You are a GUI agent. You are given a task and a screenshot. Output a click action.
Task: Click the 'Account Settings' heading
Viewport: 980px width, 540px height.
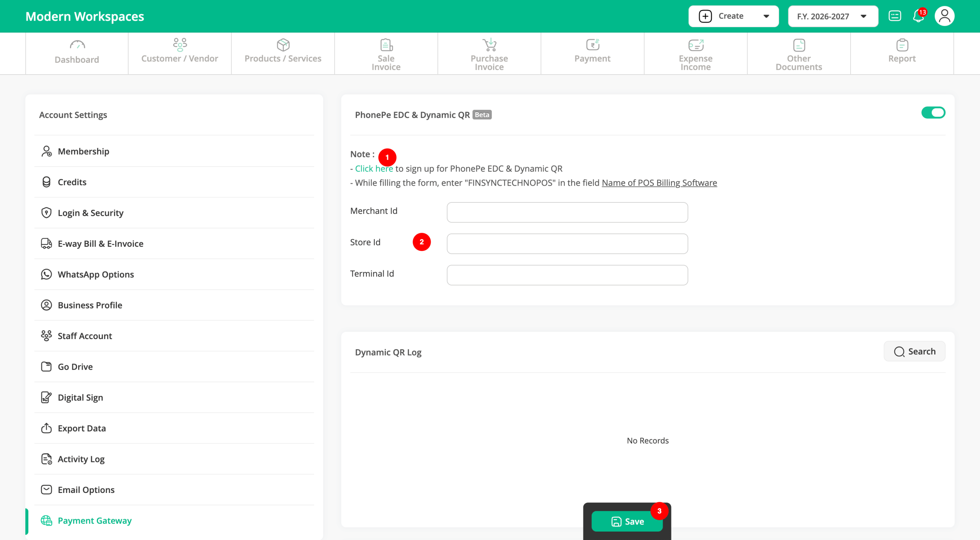[73, 115]
